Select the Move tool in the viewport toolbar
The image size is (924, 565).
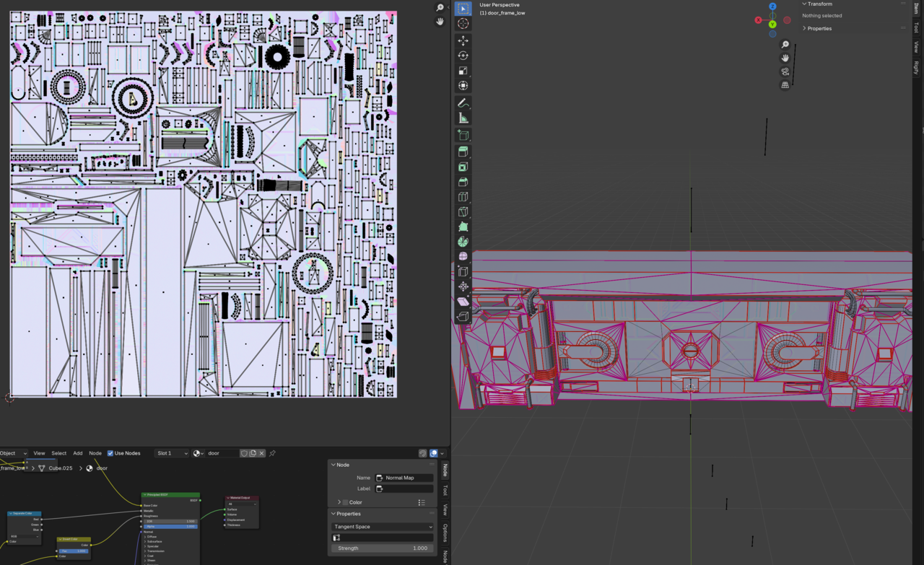pyautogui.click(x=463, y=41)
